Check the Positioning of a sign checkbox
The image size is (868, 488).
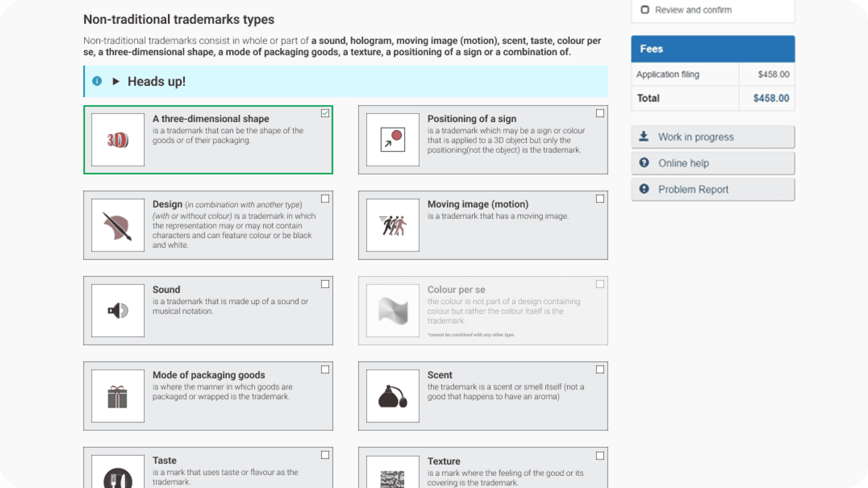coord(600,113)
